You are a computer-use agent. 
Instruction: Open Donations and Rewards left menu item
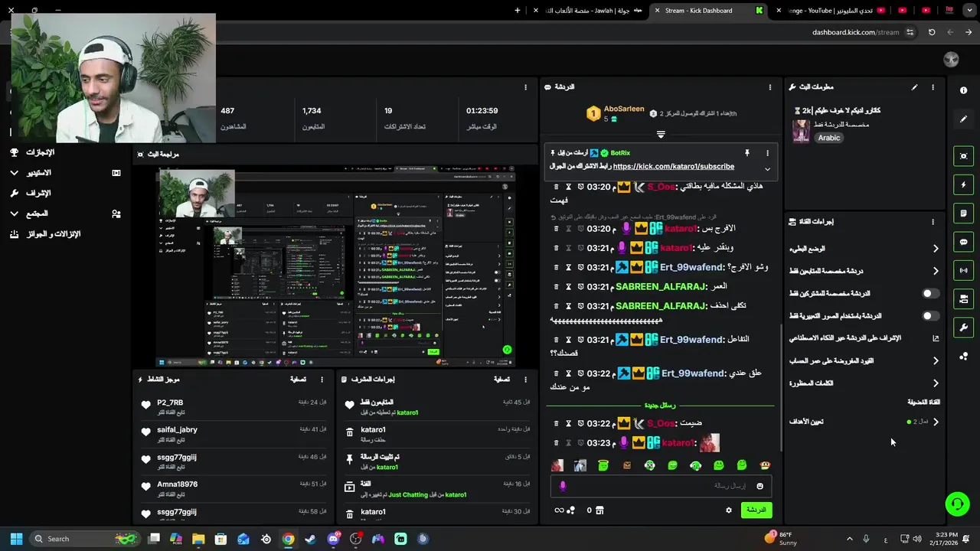(x=54, y=234)
